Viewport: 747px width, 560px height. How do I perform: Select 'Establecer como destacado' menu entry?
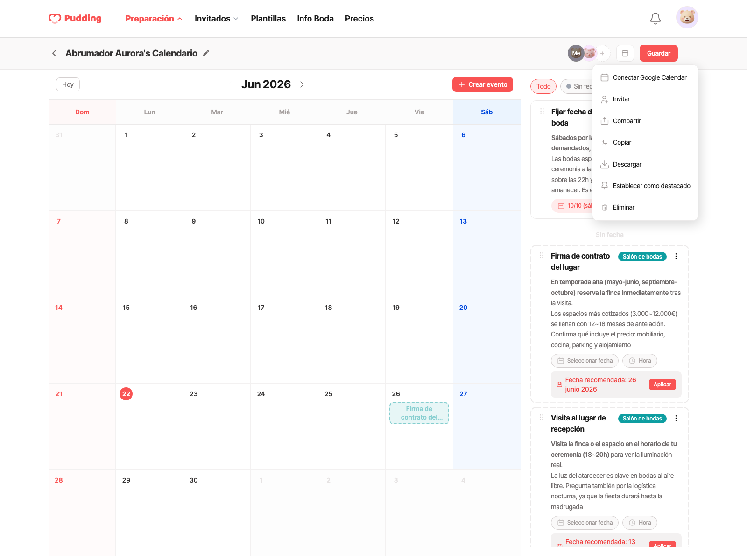[645, 186]
